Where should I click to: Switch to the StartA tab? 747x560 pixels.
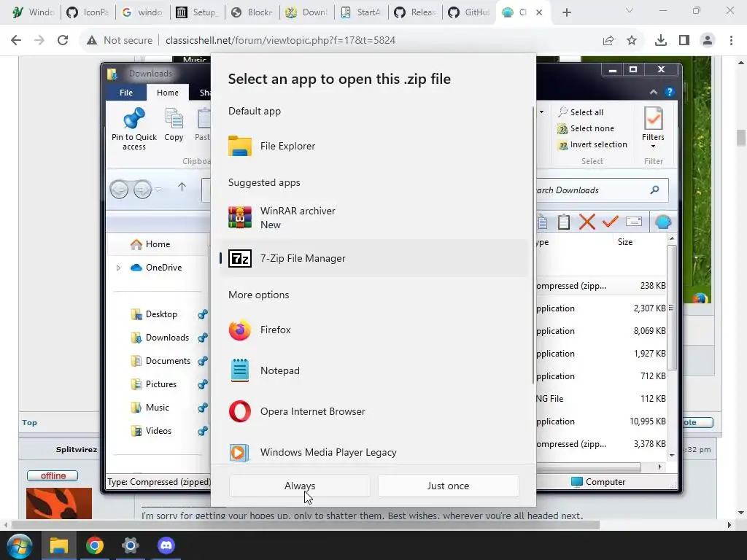(361, 12)
